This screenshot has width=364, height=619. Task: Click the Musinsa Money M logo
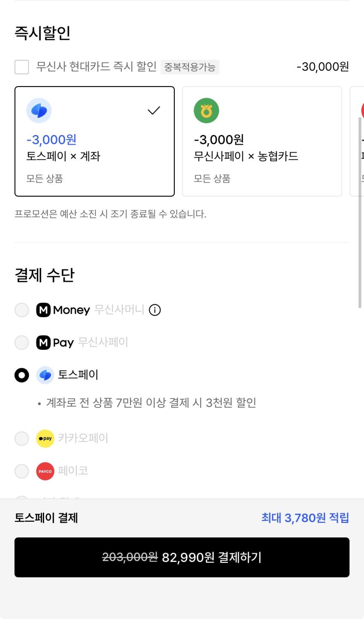[43, 310]
